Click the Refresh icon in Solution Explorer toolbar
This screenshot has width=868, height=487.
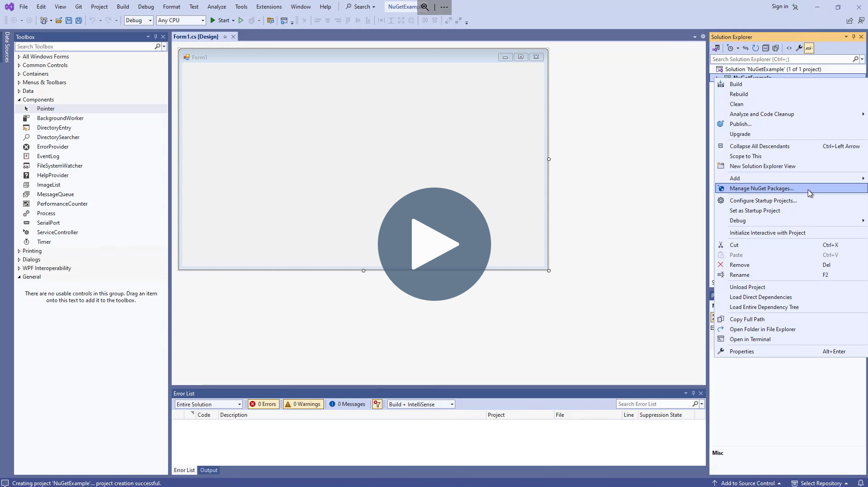click(x=755, y=48)
